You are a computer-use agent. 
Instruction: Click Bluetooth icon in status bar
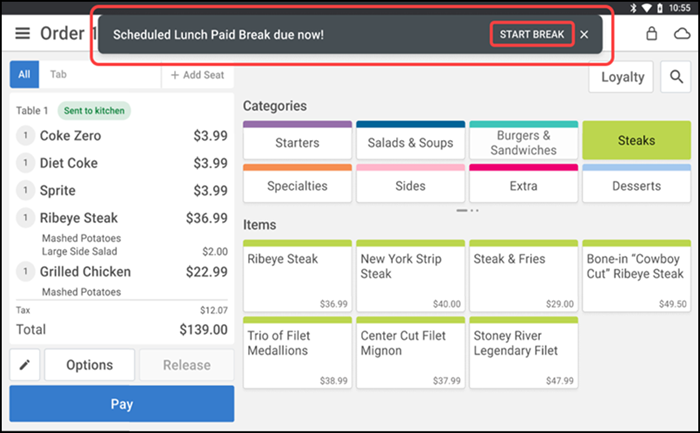pyautogui.click(x=633, y=8)
